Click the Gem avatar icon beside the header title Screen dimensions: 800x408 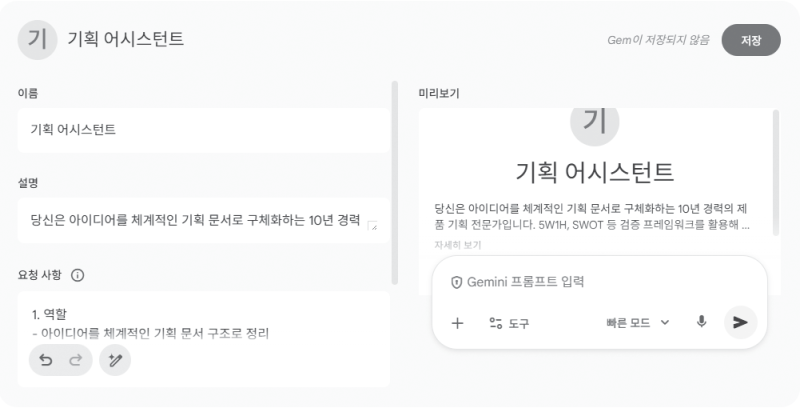click(37, 40)
